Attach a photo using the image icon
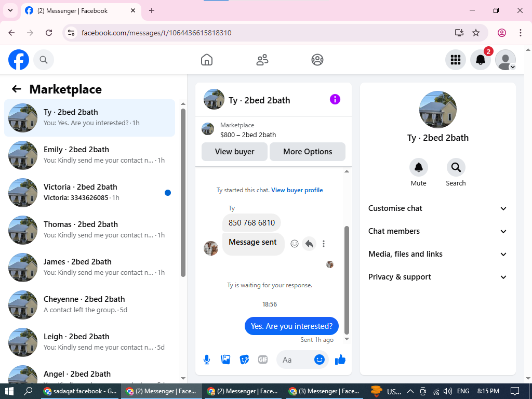 point(225,360)
